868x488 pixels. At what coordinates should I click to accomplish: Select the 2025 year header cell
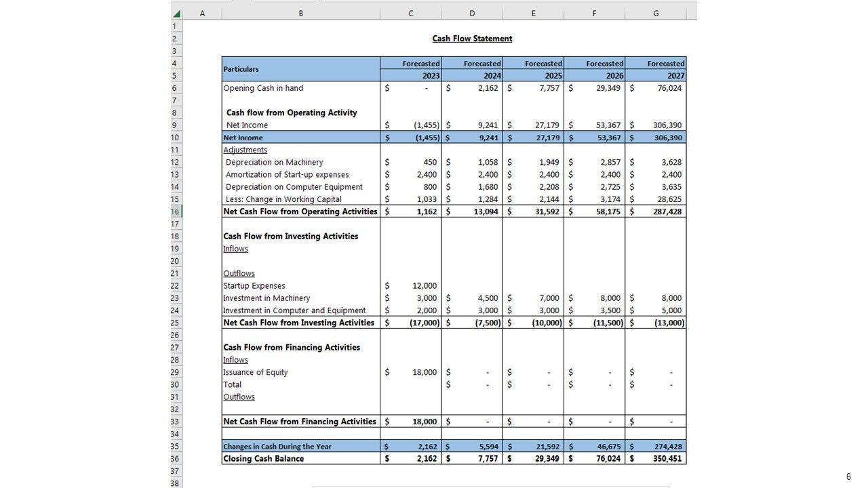[533, 76]
